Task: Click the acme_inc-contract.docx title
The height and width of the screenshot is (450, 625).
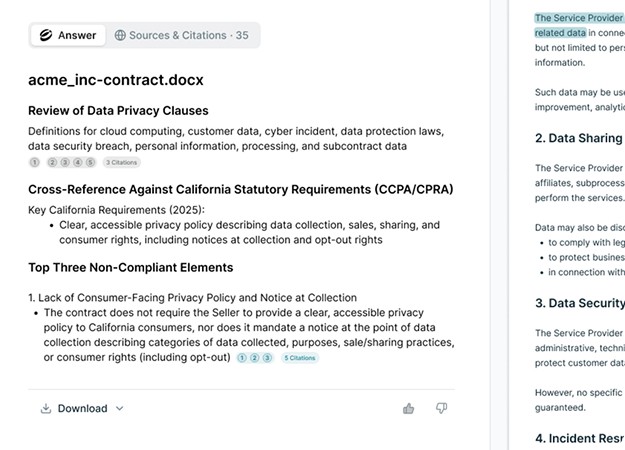Action: (x=116, y=80)
